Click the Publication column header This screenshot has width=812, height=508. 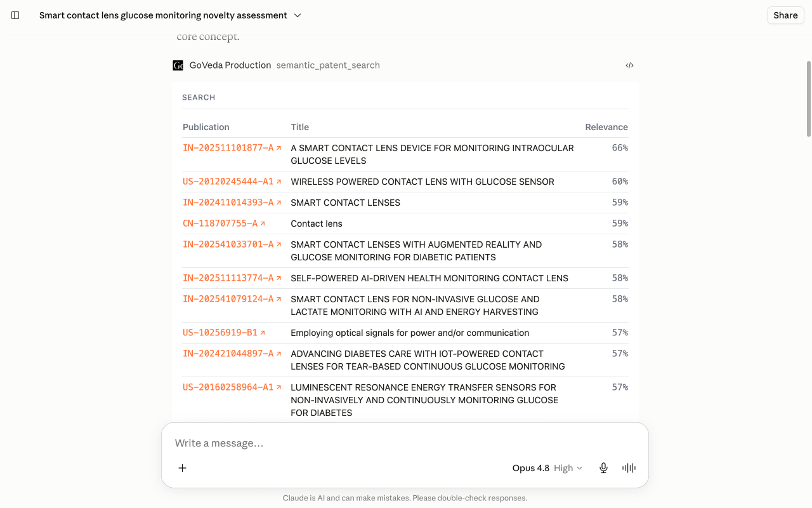click(x=206, y=127)
